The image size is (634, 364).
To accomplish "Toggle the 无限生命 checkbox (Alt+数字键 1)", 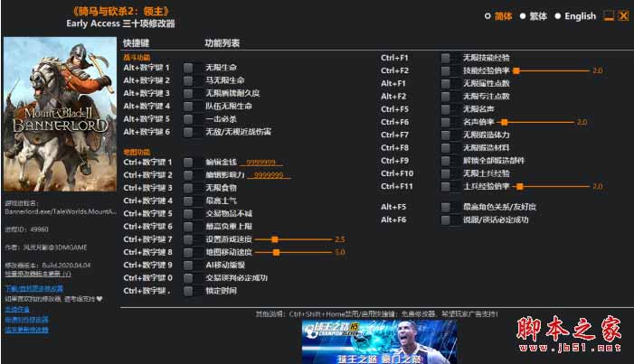I will point(188,68).
